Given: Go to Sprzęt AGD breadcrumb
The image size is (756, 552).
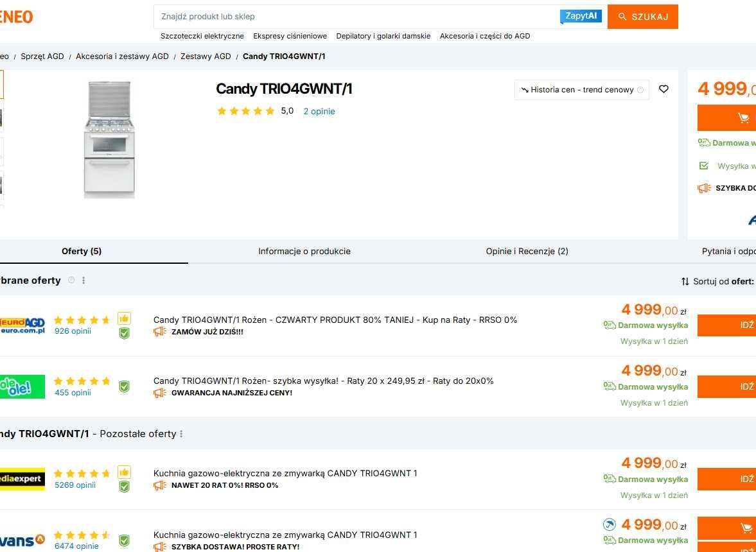Looking at the screenshot, I should 42,56.
